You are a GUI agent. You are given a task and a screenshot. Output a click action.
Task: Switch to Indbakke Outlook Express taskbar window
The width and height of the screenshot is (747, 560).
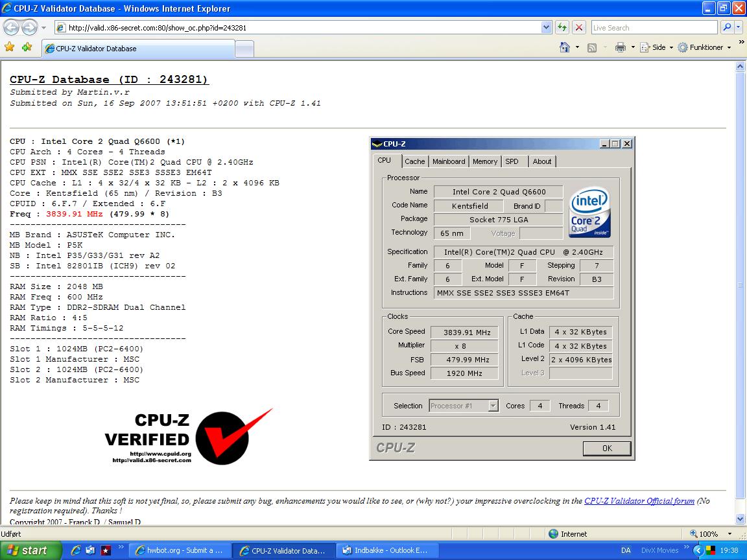[387, 550]
